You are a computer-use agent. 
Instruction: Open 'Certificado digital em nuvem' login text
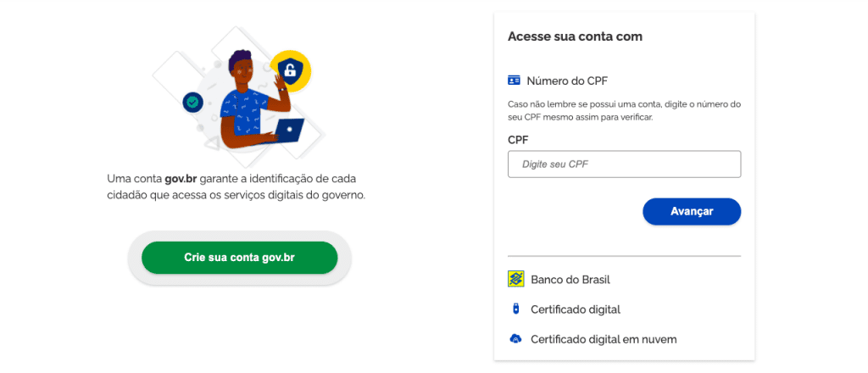(x=604, y=339)
